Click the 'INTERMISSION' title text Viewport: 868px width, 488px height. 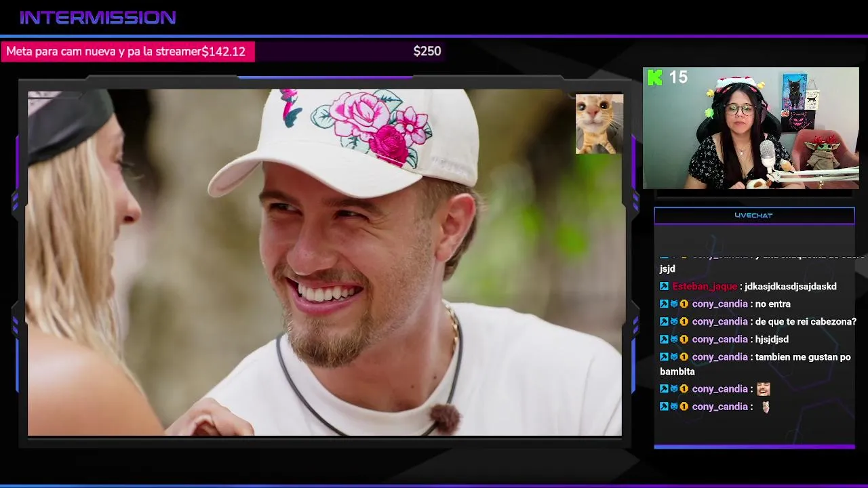(98, 18)
